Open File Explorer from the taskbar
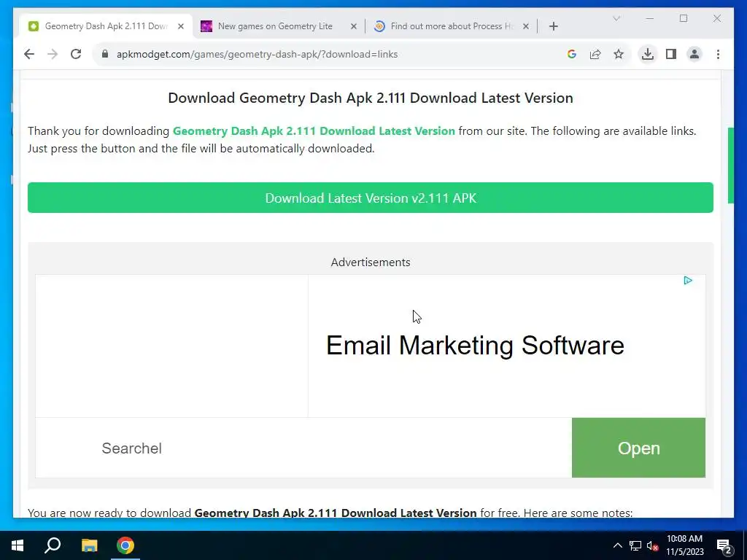Viewport: 747px width, 560px height. 89,545
